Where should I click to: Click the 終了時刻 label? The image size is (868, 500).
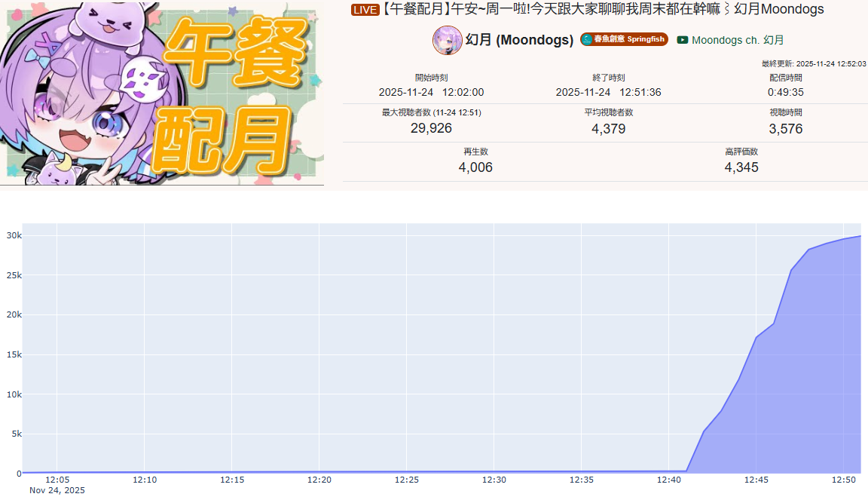608,78
